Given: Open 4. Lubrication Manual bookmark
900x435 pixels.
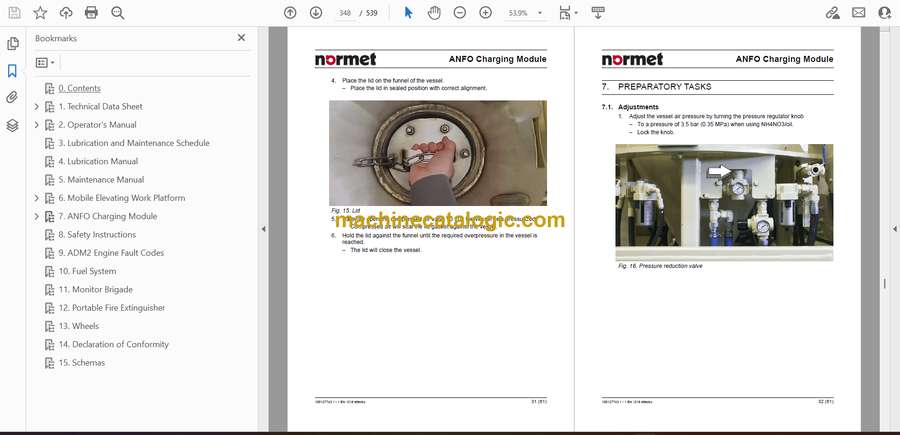Looking at the screenshot, I should [98, 161].
